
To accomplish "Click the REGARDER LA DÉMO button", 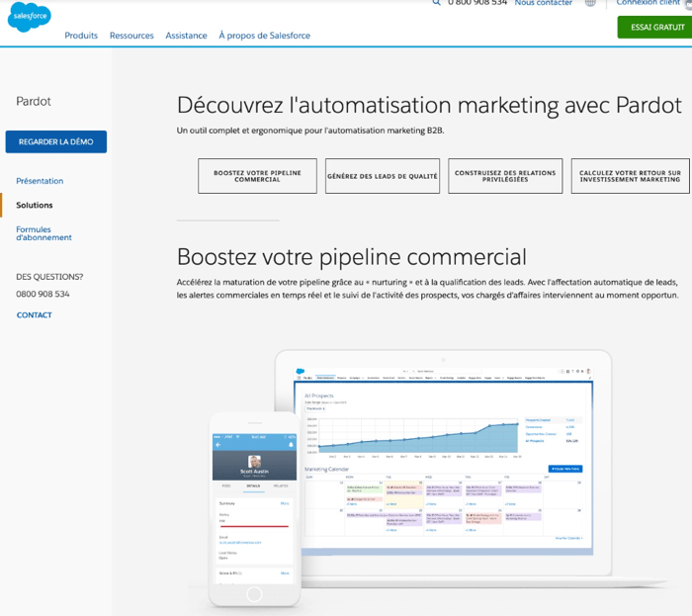I will point(56,141).
